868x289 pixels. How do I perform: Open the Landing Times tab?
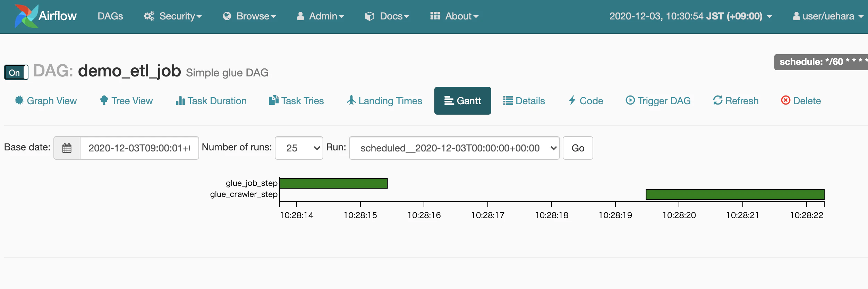384,101
